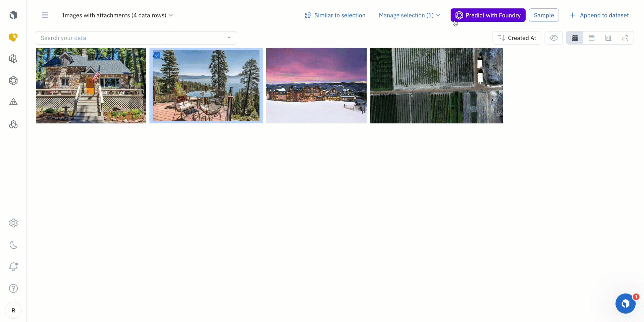Open the Foundry model icon in sidebar
Screen dimensions: 644x322
(x=13, y=80)
